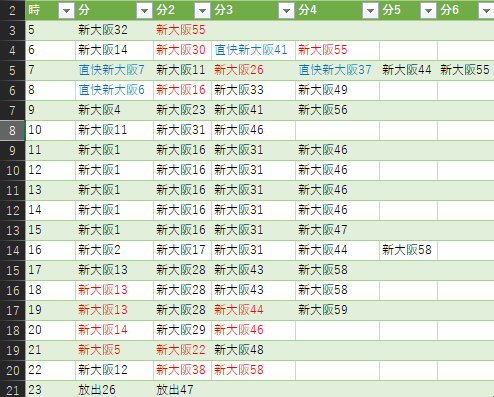
Task: Open the 分6 column filter dropdown
Action: click(x=486, y=11)
